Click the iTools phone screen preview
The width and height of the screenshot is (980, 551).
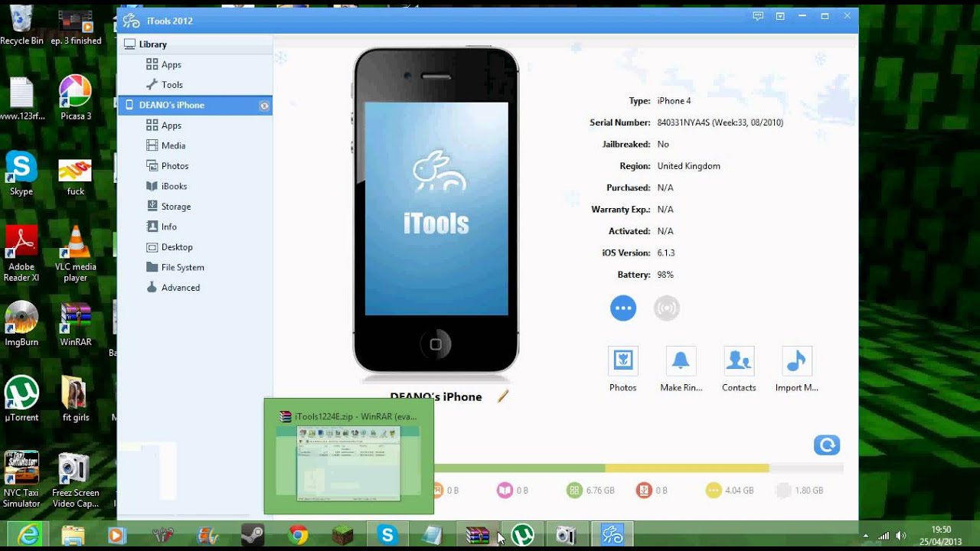(436, 209)
